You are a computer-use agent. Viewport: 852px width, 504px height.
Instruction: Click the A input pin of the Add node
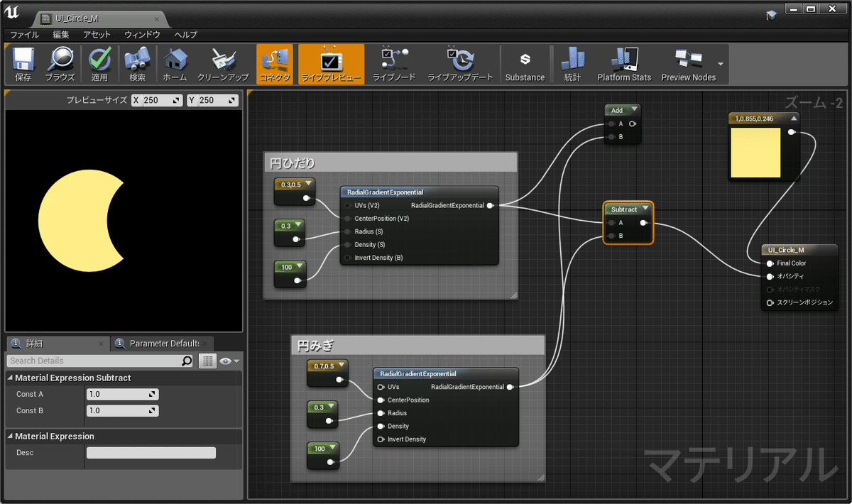click(611, 124)
